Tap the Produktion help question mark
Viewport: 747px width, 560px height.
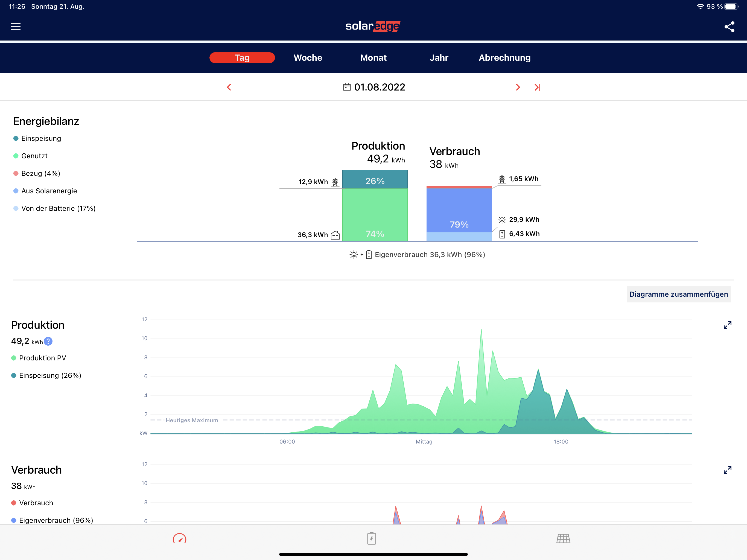pos(48,342)
